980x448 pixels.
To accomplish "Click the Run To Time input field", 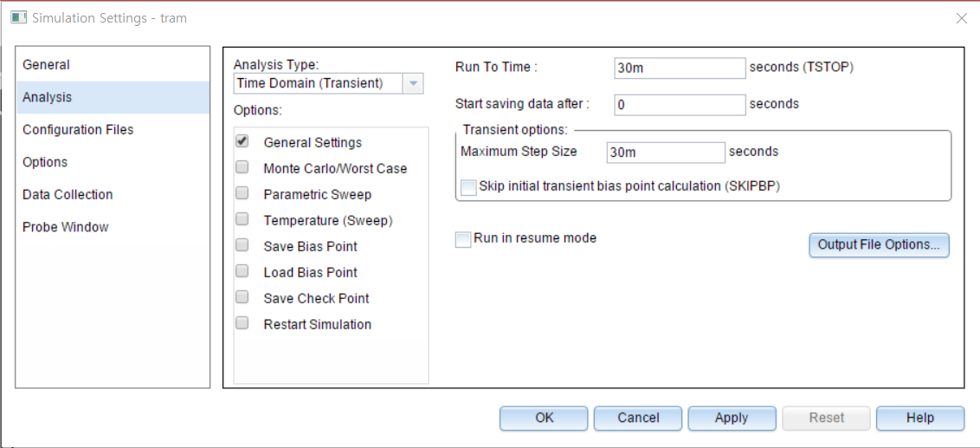I will pyautogui.click(x=680, y=68).
